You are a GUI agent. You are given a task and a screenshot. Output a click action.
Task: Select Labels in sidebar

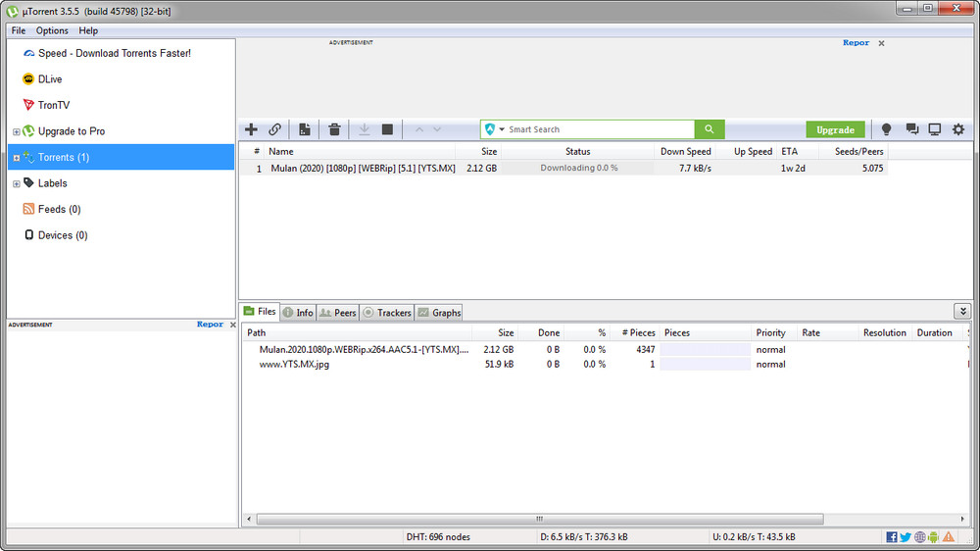pyautogui.click(x=53, y=183)
